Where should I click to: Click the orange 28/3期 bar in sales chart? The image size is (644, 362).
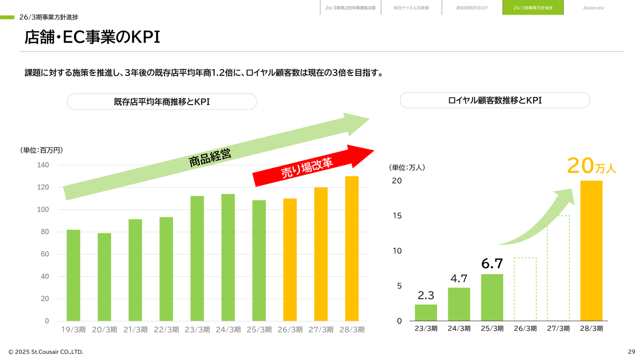coord(352,248)
